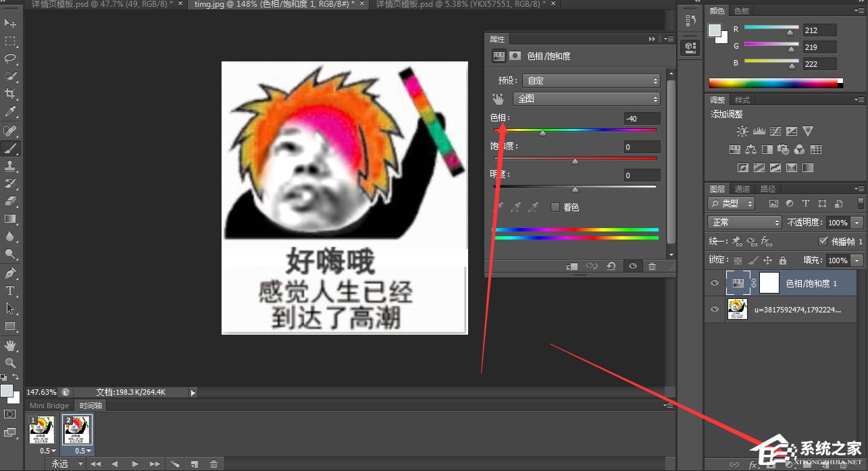Add a Brightness/Contrast adjustment layer
868x471 pixels.
tap(742, 132)
